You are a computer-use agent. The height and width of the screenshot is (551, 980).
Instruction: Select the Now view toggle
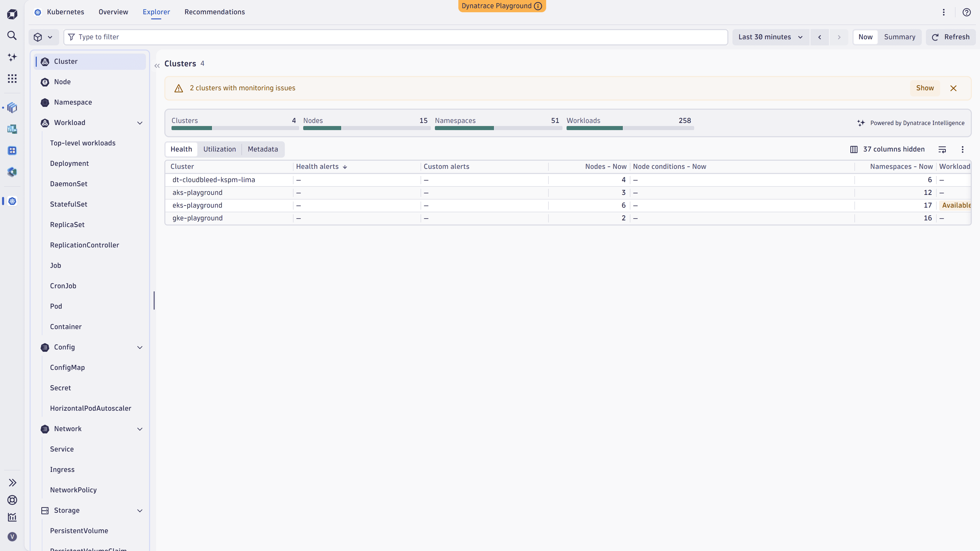pyautogui.click(x=865, y=37)
